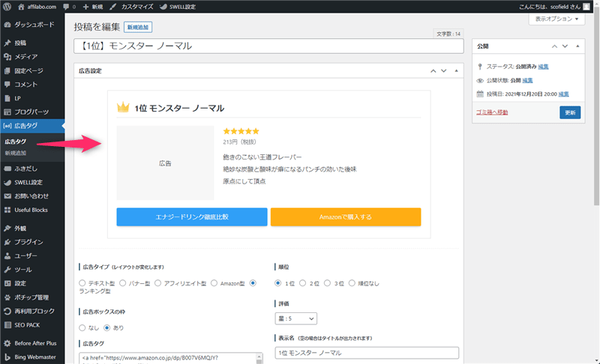Viewport: 600px width, 364px height.
Task: Open the Before After Plus menu
Action: point(32,343)
